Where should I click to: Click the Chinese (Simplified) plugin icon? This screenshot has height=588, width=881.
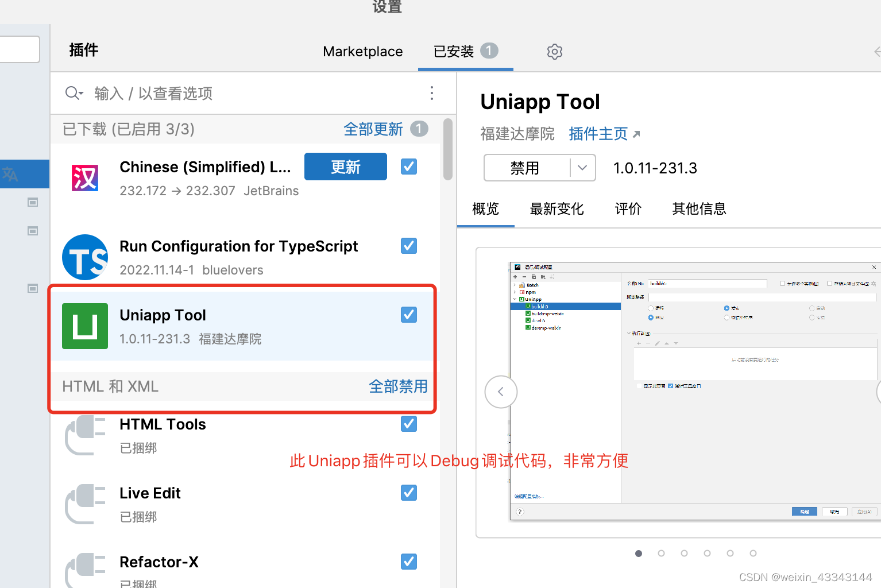(85, 178)
